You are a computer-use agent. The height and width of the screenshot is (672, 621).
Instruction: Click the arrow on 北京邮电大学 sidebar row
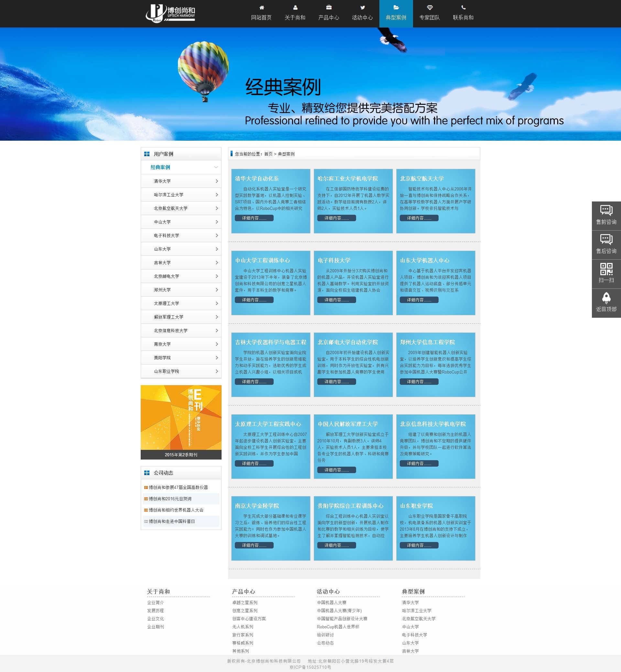pyautogui.click(x=217, y=276)
